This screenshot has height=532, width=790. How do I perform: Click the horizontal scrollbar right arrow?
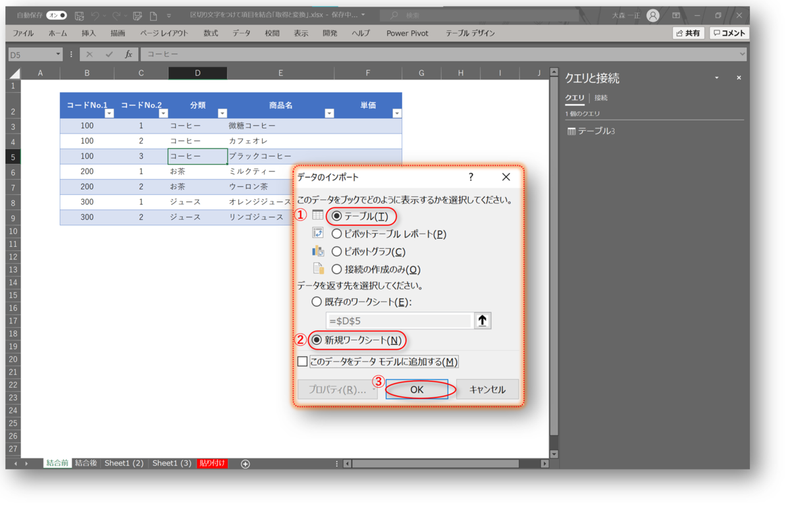(x=544, y=464)
